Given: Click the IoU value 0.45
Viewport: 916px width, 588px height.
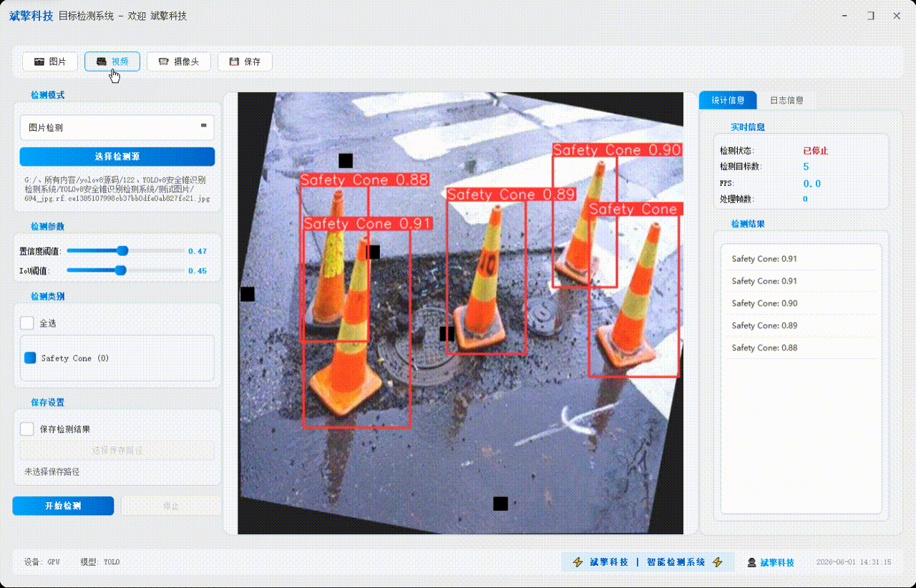Looking at the screenshot, I should tap(198, 270).
